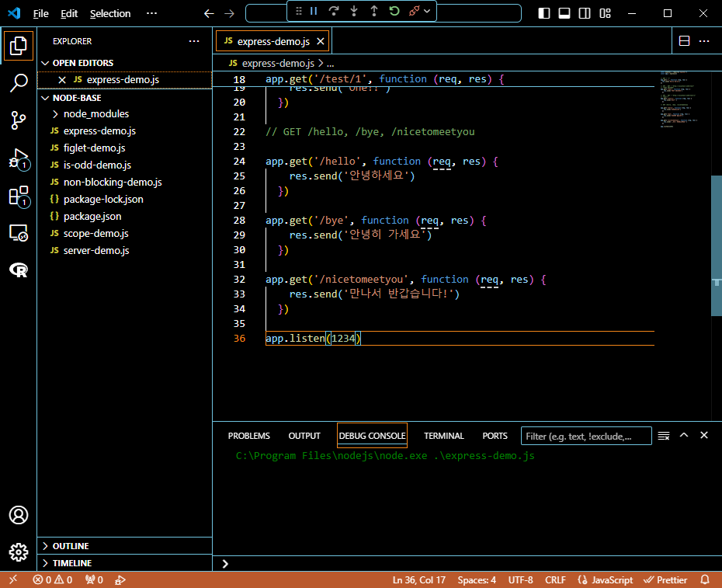The height and width of the screenshot is (588, 722).
Task: Expand the Outline section
Action: click(124, 546)
